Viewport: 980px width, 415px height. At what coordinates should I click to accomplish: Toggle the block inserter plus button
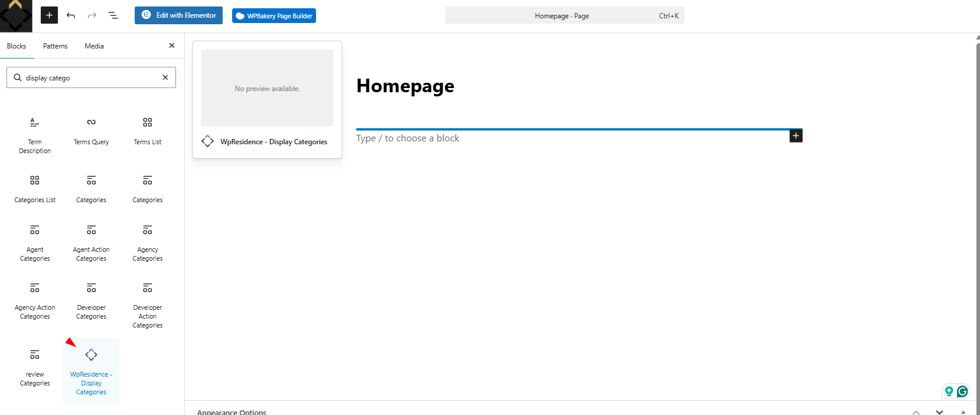(49, 15)
